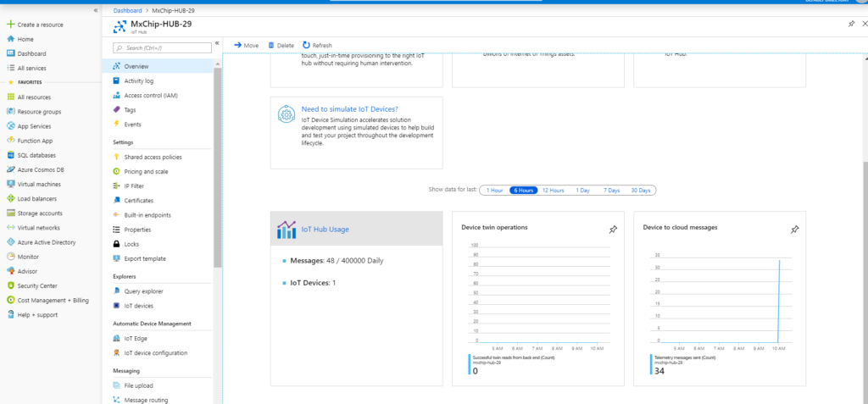
Task: Click the Delete trash icon
Action: point(271,45)
